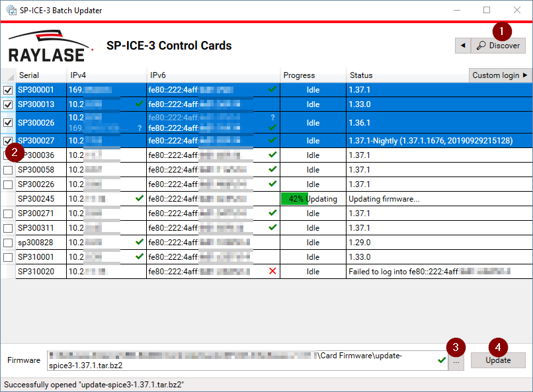
Task: Select serial cell SP310020
Action: (x=41, y=272)
